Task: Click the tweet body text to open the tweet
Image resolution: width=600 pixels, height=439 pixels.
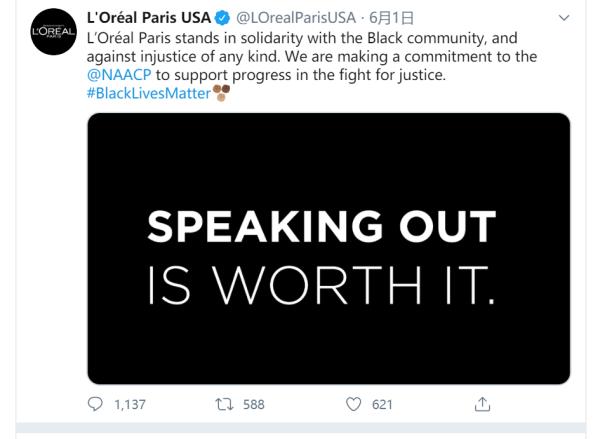Action: 312,57
